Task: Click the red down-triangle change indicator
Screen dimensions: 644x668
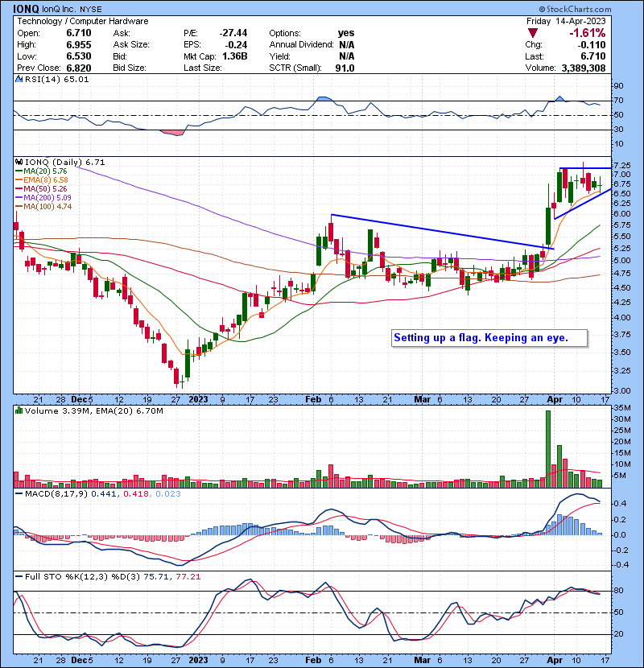Action: 532,33
